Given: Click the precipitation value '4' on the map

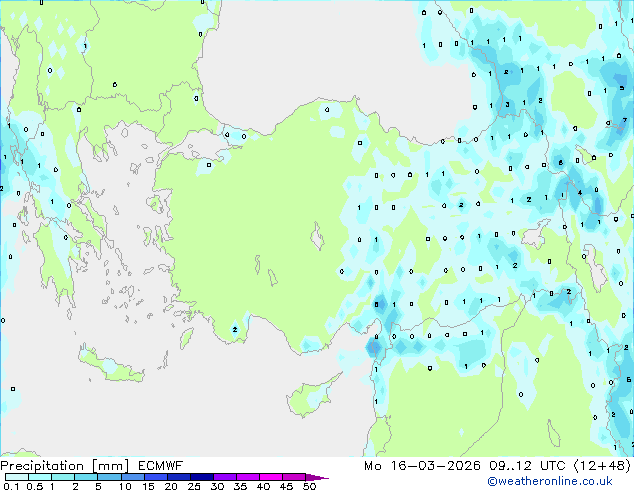Looking at the screenshot, I should 580,192.
